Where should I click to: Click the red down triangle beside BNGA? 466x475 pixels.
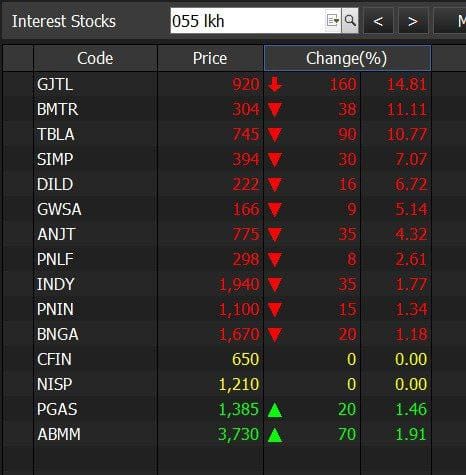[x=275, y=335]
